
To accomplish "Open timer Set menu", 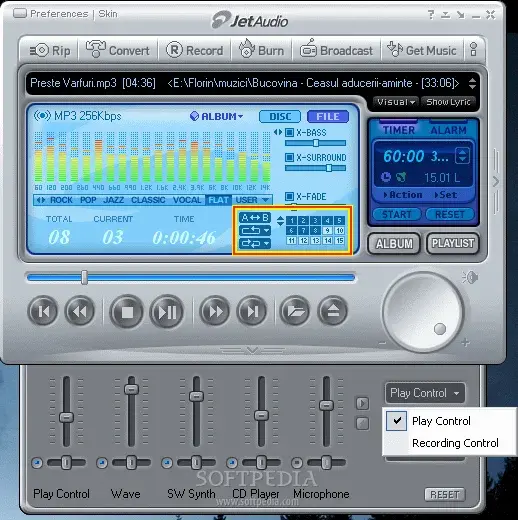I will click(x=446, y=195).
